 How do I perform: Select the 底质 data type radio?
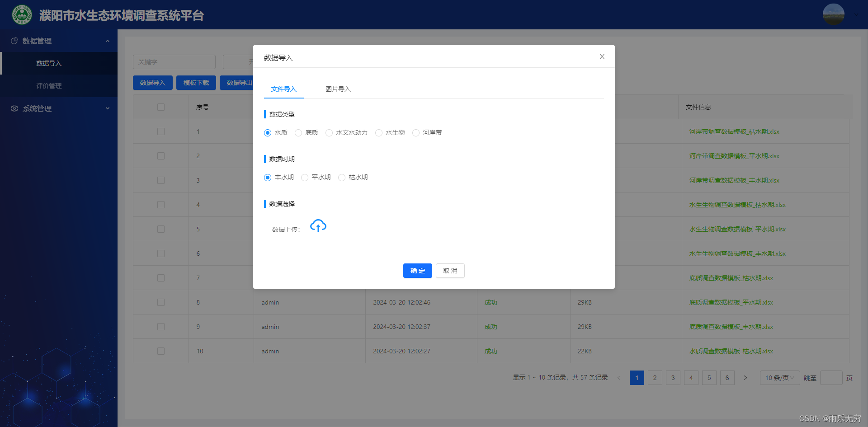(298, 133)
